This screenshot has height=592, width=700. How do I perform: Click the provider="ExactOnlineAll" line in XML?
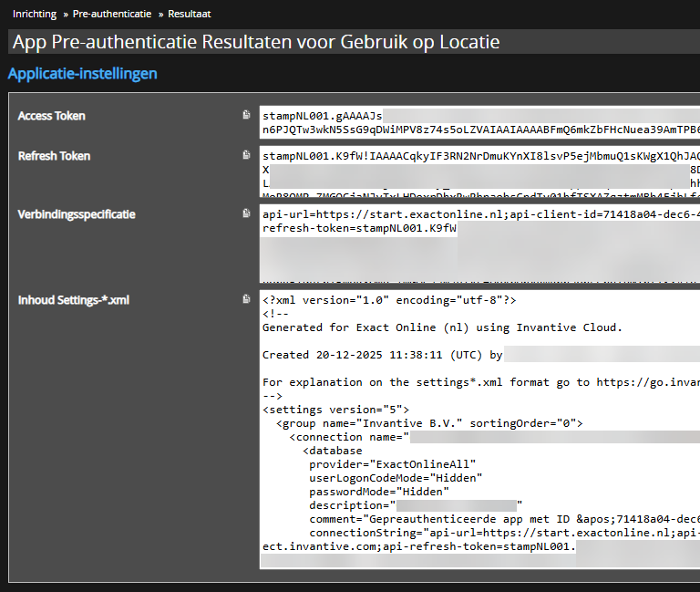click(392, 464)
